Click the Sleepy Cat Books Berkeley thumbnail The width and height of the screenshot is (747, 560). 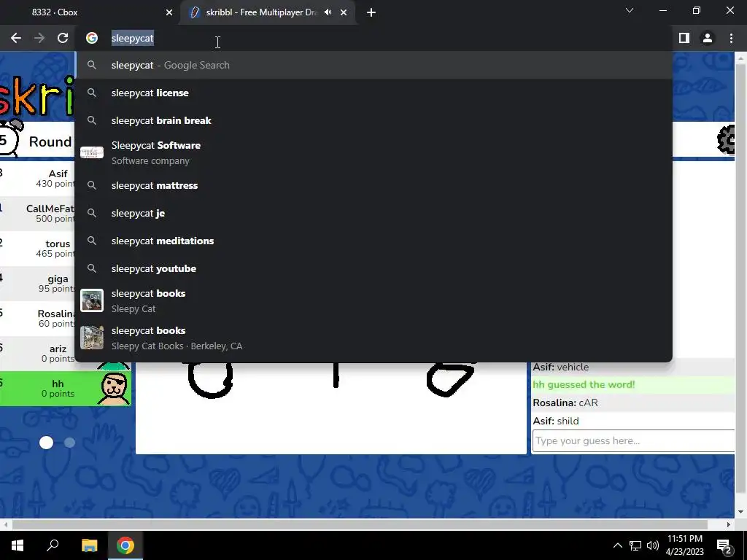[92, 338]
